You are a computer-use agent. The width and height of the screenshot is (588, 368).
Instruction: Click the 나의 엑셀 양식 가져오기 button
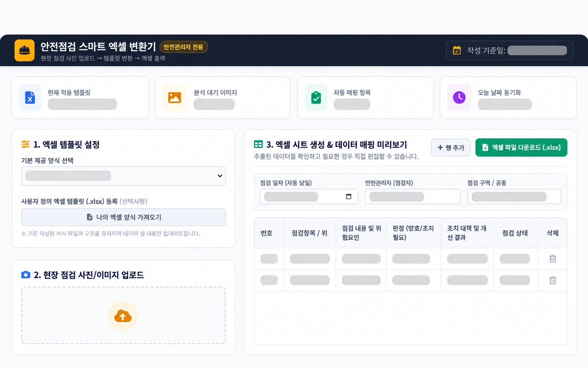point(123,217)
